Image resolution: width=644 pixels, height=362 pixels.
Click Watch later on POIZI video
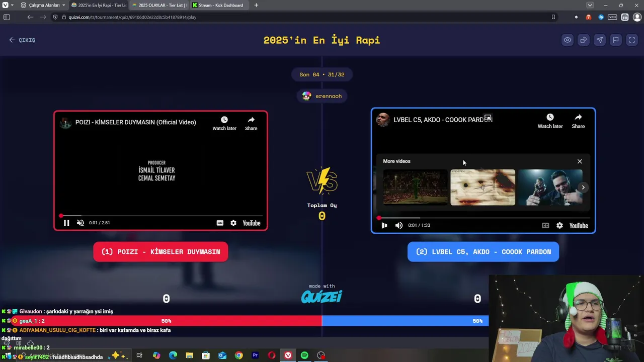224,124
